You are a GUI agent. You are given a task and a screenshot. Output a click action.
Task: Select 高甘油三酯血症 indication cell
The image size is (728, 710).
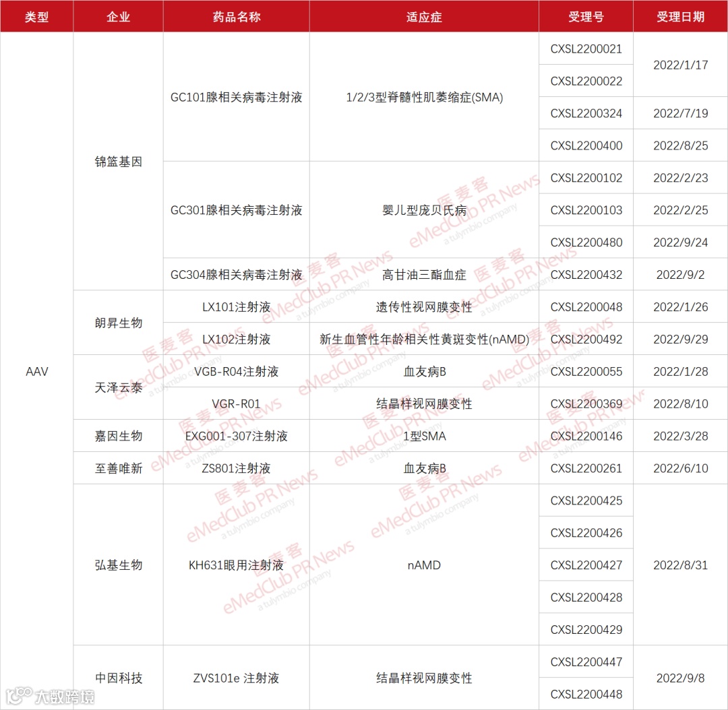[x=424, y=274]
